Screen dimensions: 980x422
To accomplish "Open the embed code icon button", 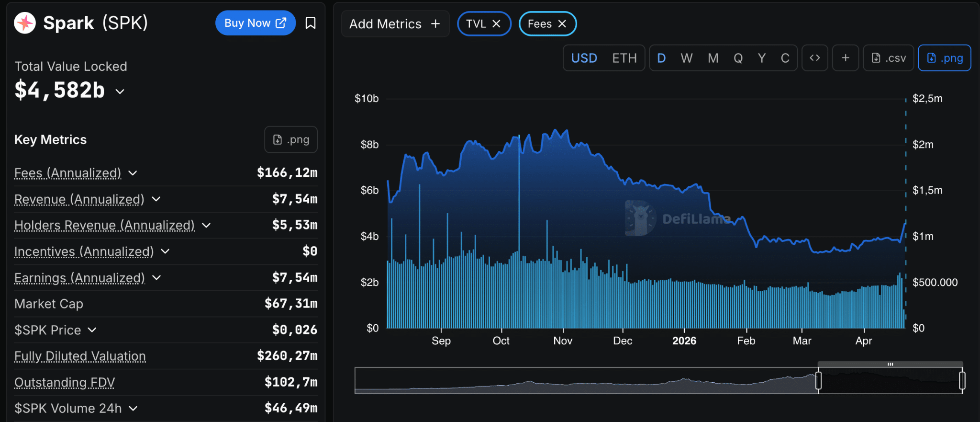I will [x=814, y=58].
